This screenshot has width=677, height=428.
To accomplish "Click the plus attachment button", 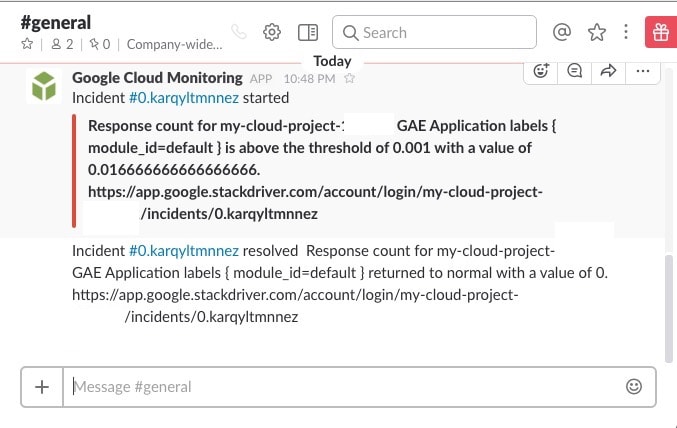I will [x=42, y=387].
